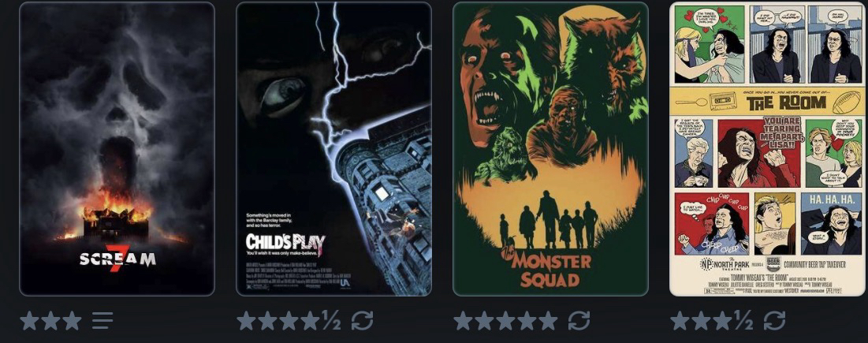
Task: Click the half-star symbol under Child's Play
Action: click(x=332, y=320)
